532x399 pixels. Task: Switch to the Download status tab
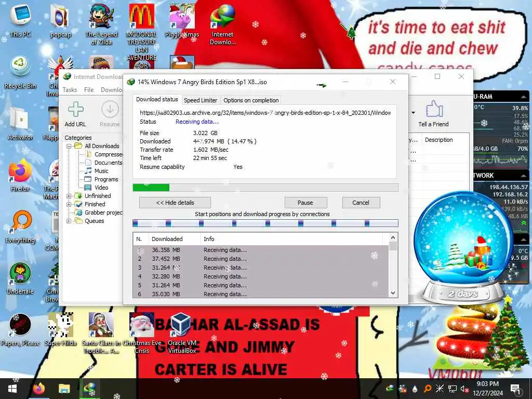click(x=157, y=99)
